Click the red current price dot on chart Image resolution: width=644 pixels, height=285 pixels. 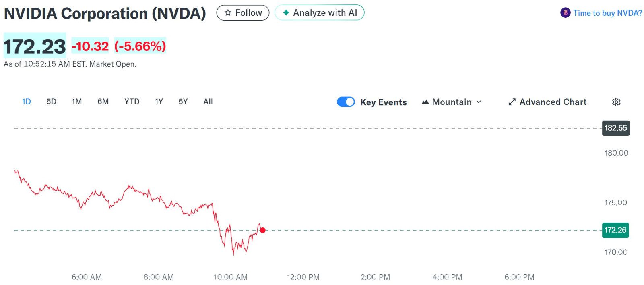pos(262,230)
